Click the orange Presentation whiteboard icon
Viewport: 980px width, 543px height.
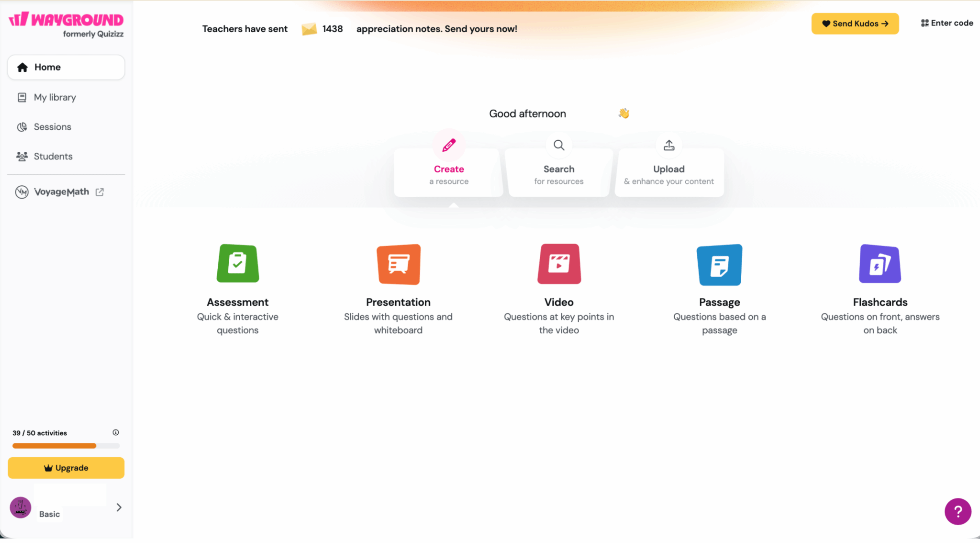398,264
